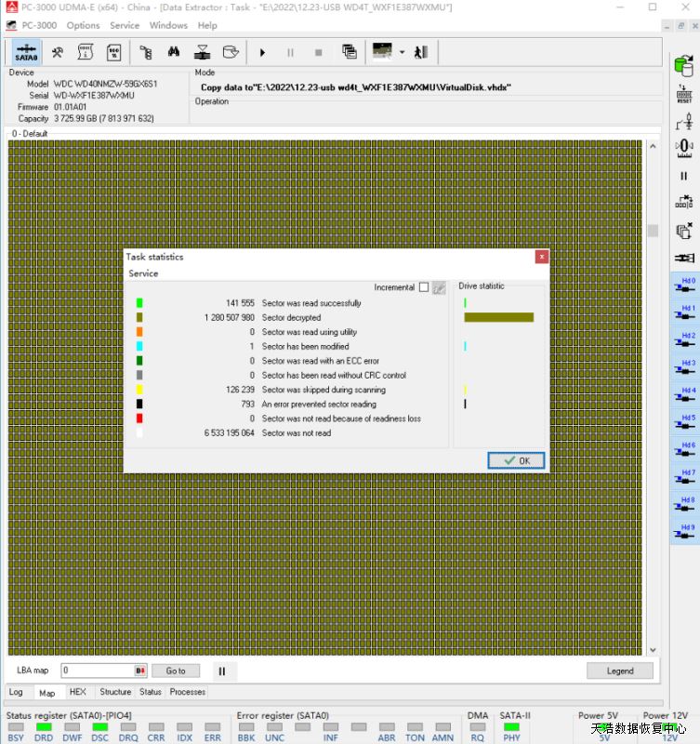Switch to the HEX tab
This screenshot has width=700, height=744.
coord(78,692)
